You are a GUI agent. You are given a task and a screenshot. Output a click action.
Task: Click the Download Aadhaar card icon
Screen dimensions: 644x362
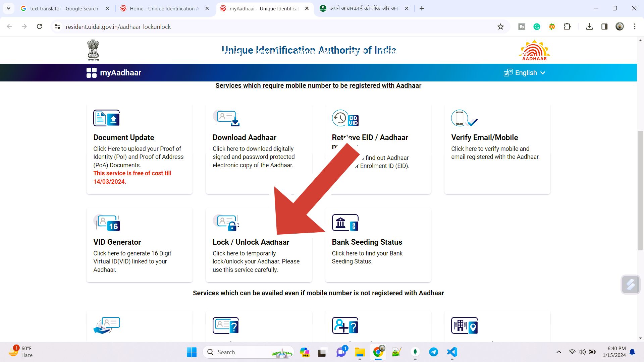point(226,118)
